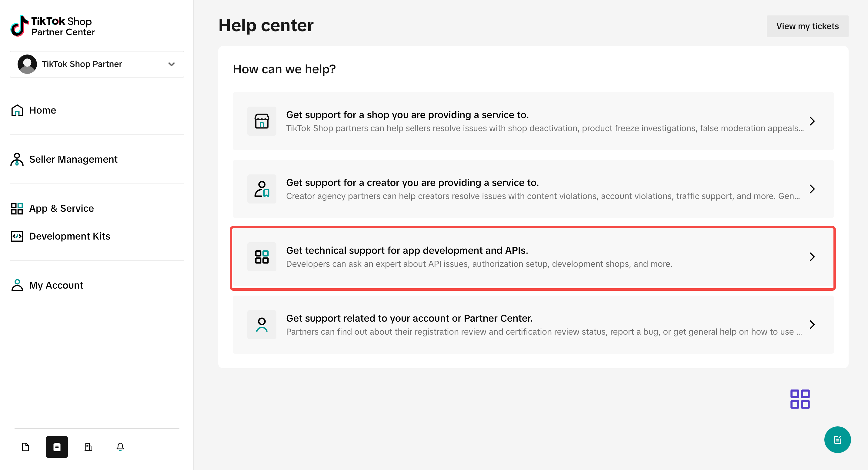Click View my tickets button
This screenshot has height=470, width=868.
[x=807, y=26]
